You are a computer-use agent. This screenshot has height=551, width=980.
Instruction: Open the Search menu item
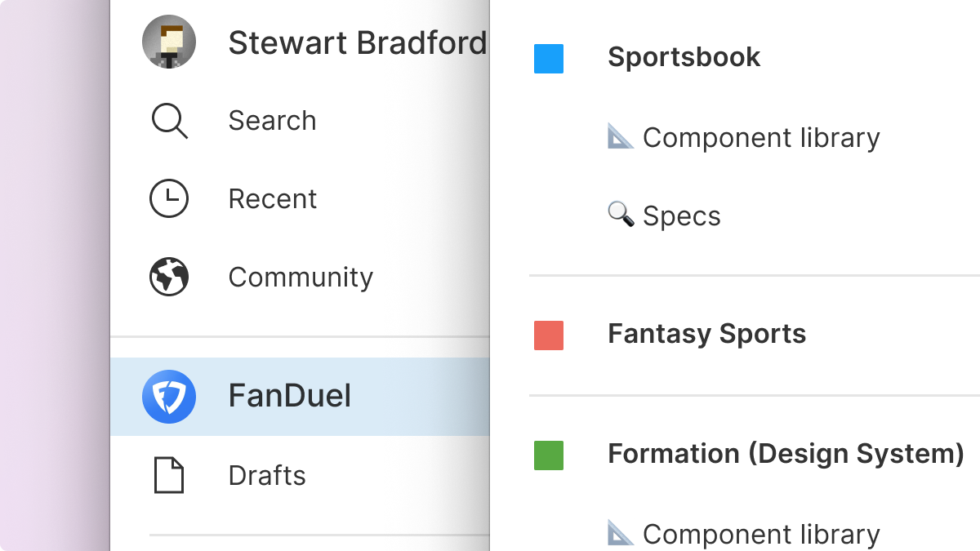272,121
